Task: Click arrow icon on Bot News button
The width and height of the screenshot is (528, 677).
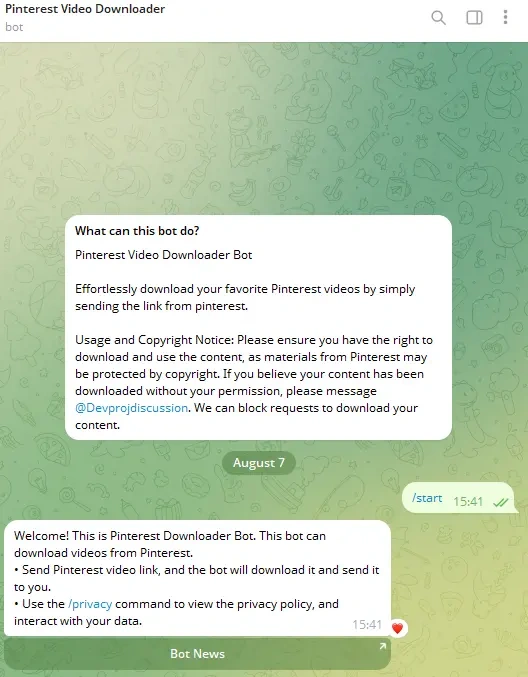Action: (x=383, y=646)
